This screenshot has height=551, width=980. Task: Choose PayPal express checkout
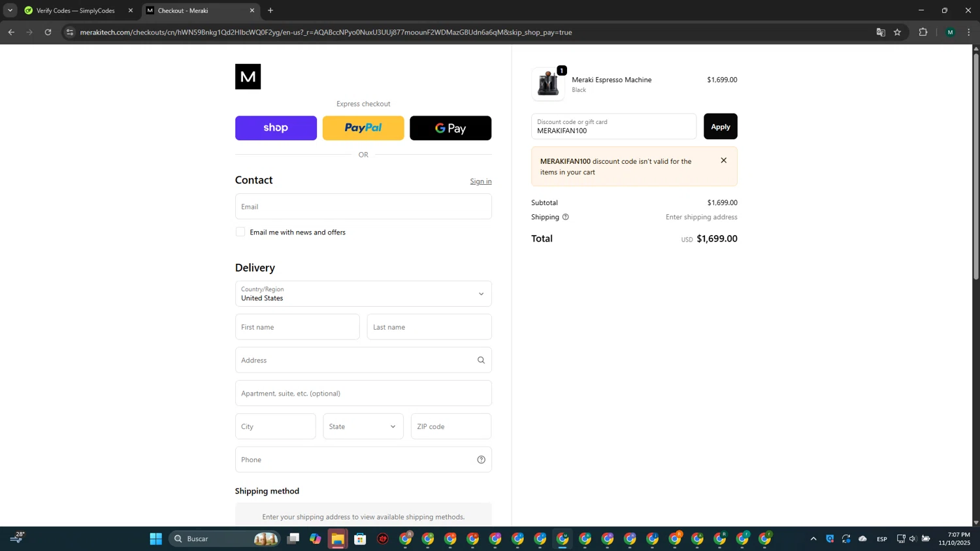click(x=363, y=128)
